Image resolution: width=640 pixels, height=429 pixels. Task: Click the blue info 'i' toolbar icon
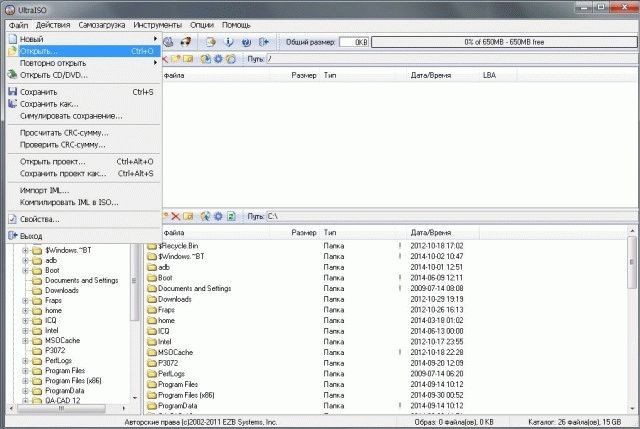(229, 42)
